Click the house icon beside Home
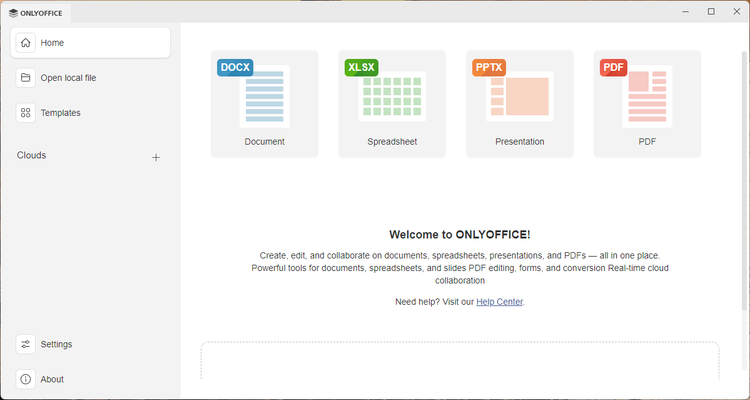This screenshot has width=750, height=400. [25, 43]
